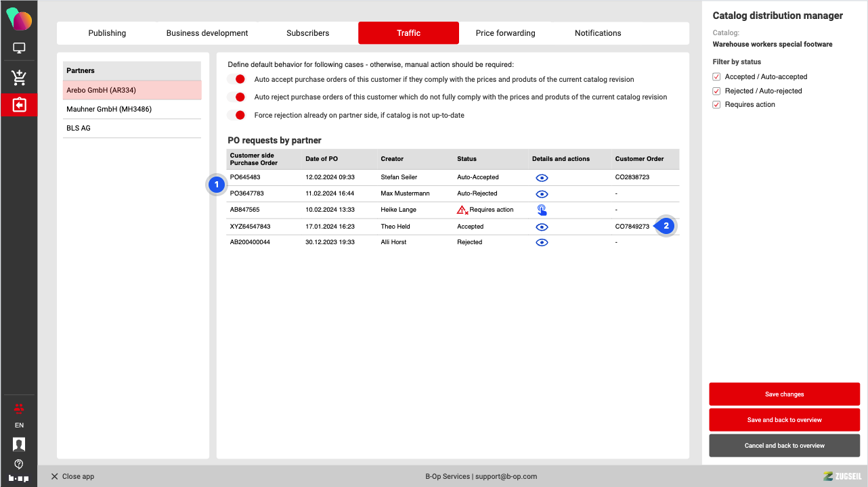The width and height of the screenshot is (868, 487).
Task: Open the user profile icon
Action: pos(19,444)
